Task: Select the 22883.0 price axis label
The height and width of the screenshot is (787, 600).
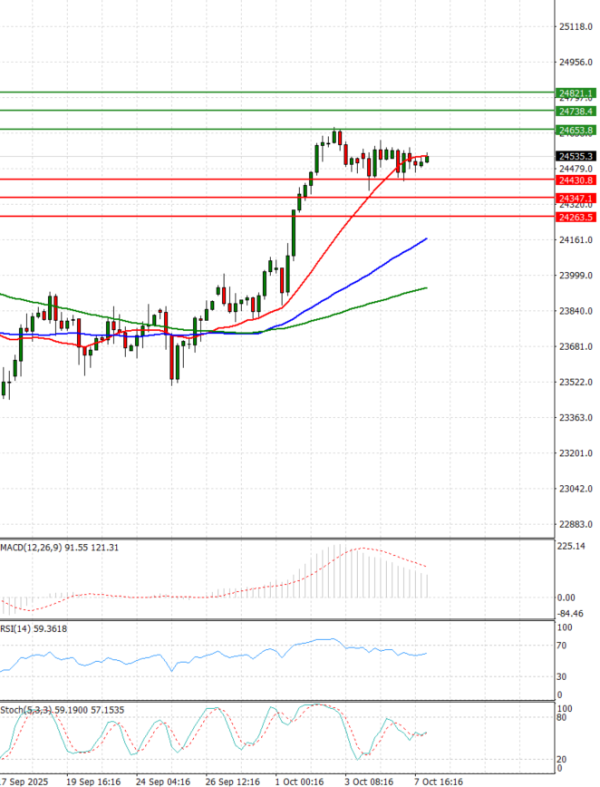Action: pos(578,524)
